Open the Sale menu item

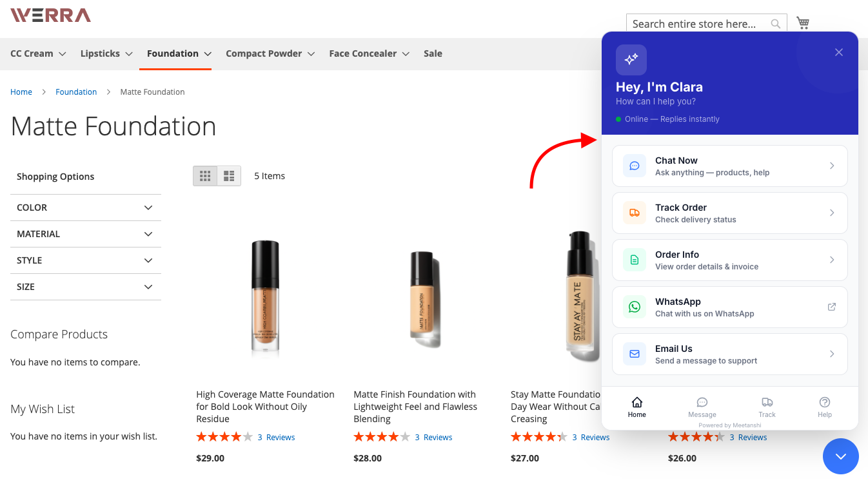[433, 53]
